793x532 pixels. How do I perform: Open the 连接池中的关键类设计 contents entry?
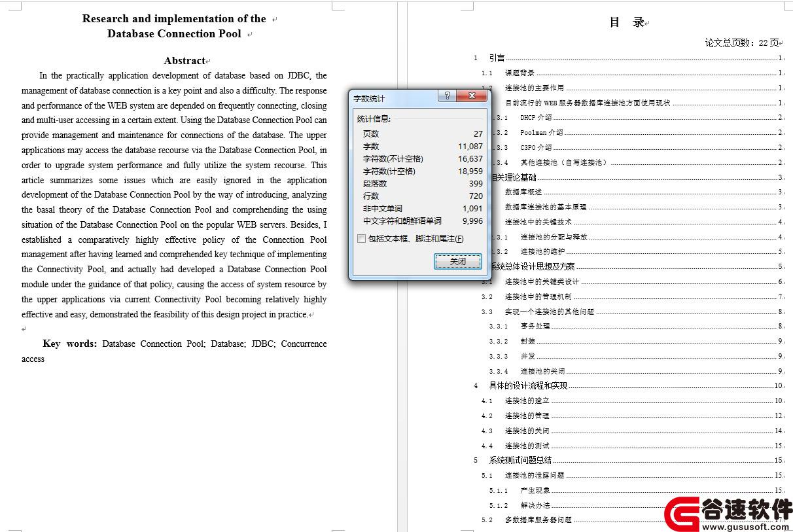tap(633, 281)
